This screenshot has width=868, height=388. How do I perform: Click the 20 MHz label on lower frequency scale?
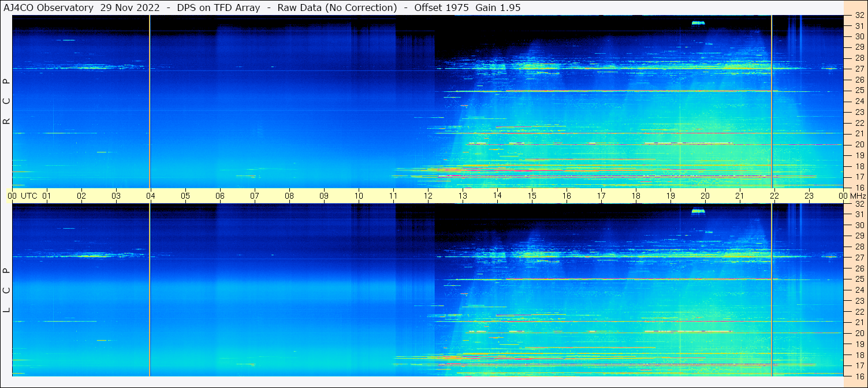(x=859, y=333)
